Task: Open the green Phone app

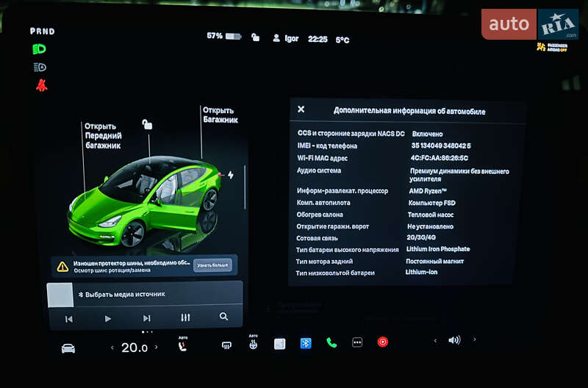Action: pyautogui.click(x=331, y=342)
